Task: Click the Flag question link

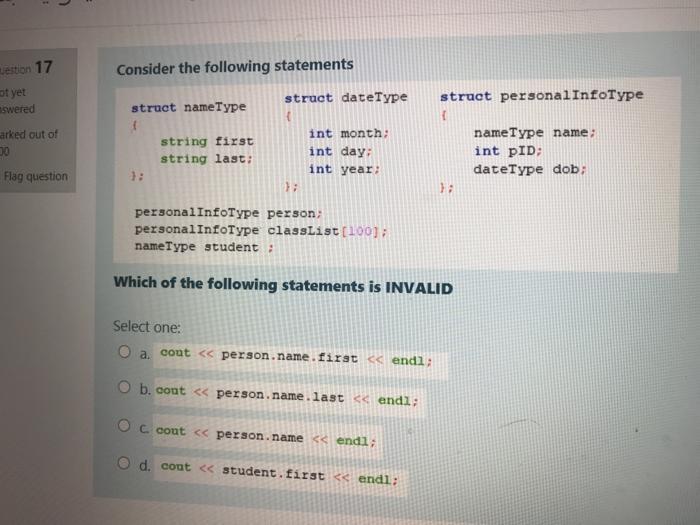Action: (36, 176)
